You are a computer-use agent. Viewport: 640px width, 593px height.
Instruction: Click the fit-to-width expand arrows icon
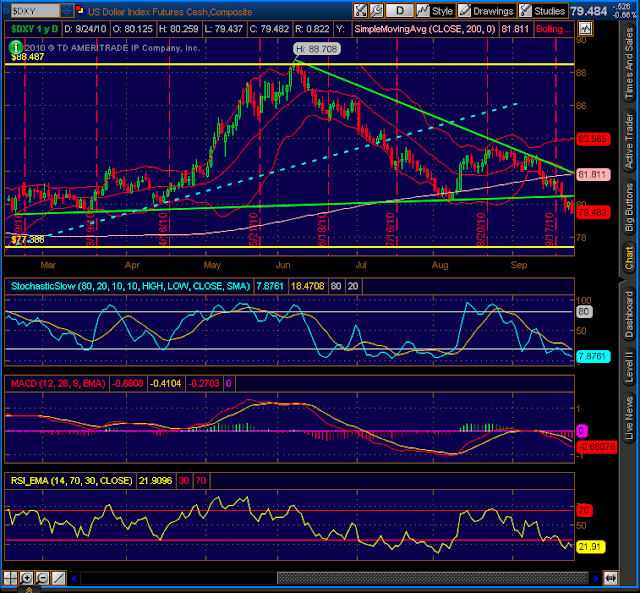[x=611, y=578]
